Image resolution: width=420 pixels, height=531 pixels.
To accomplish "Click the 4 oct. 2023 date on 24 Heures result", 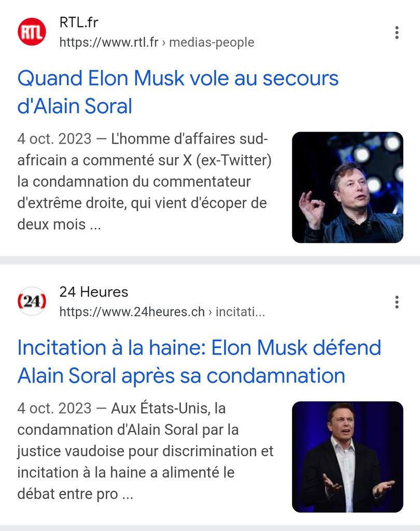I will [x=54, y=409].
